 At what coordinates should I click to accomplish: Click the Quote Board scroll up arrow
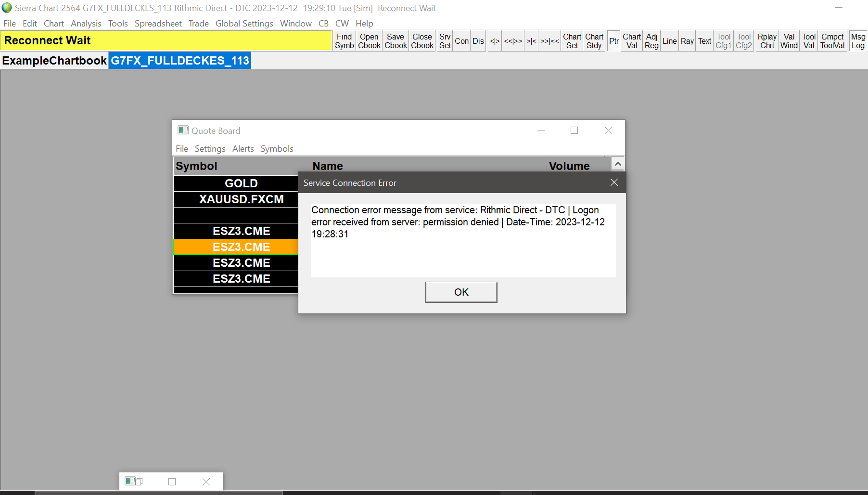(x=618, y=164)
